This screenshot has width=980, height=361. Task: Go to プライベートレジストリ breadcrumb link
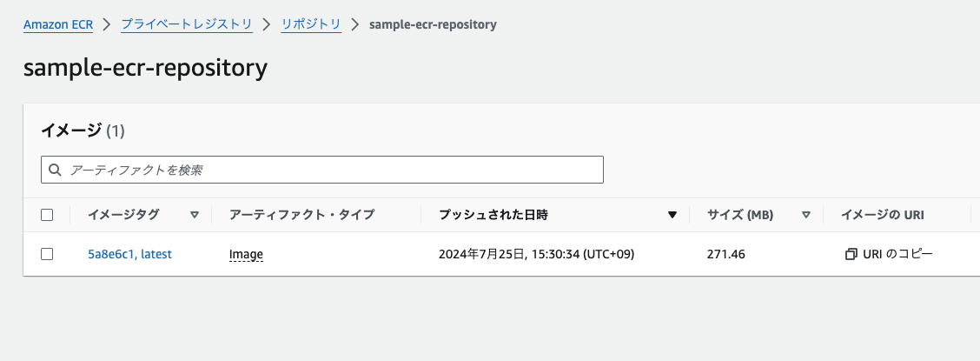(x=187, y=25)
